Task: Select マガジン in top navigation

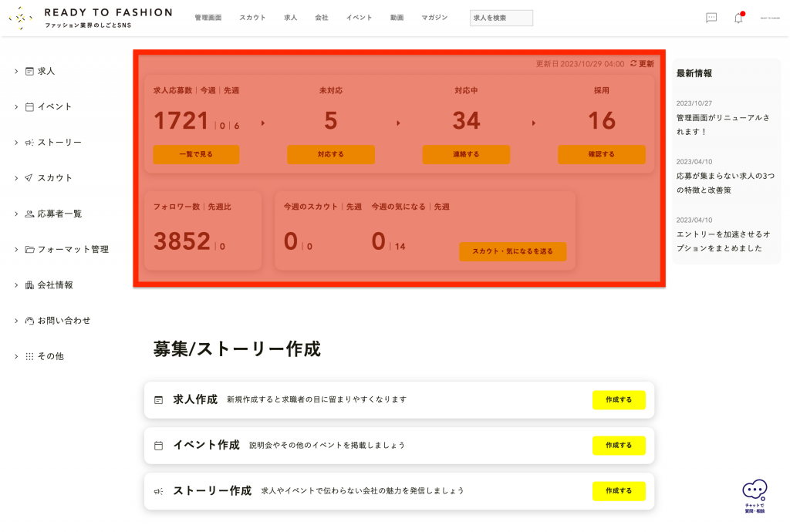Action: [x=434, y=18]
